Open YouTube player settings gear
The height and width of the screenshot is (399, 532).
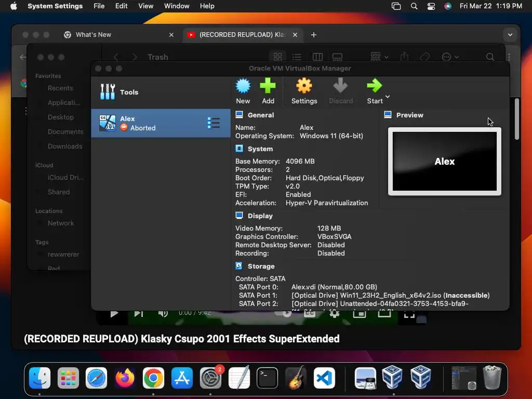pos(334,314)
